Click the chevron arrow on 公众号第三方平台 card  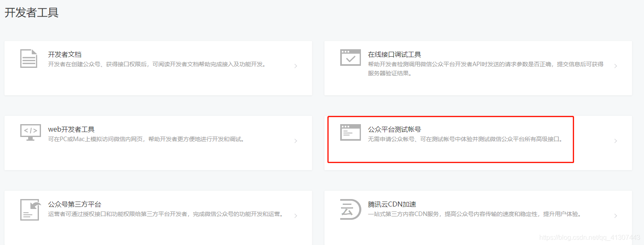[x=296, y=216]
